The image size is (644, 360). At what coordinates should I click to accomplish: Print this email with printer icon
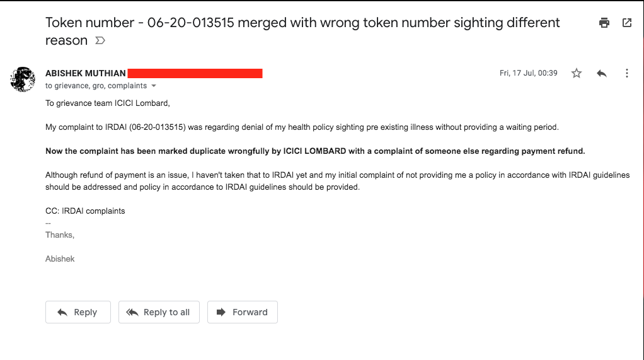(x=604, y=23)
